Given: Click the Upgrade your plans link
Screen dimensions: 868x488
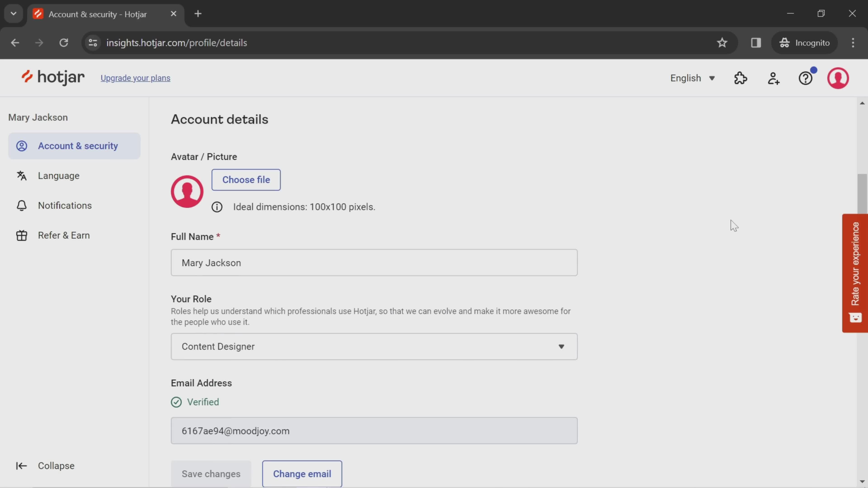Looking at the screenshot, I should (136, 78).
